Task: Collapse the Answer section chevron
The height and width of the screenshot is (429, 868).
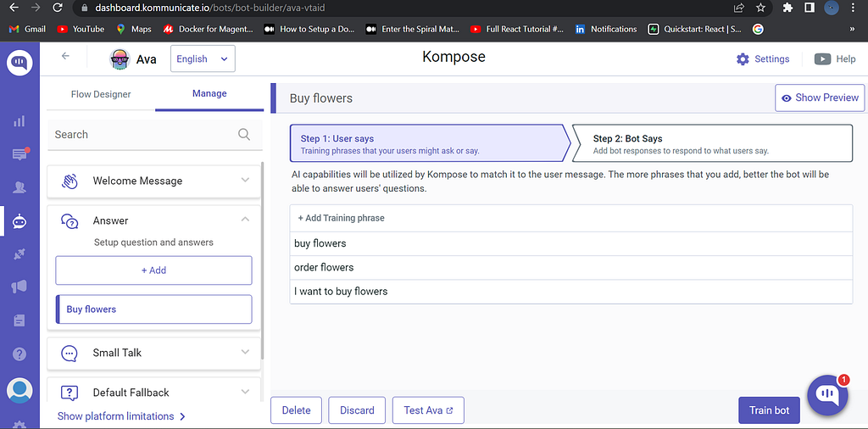Action: (x=245, y=220)
